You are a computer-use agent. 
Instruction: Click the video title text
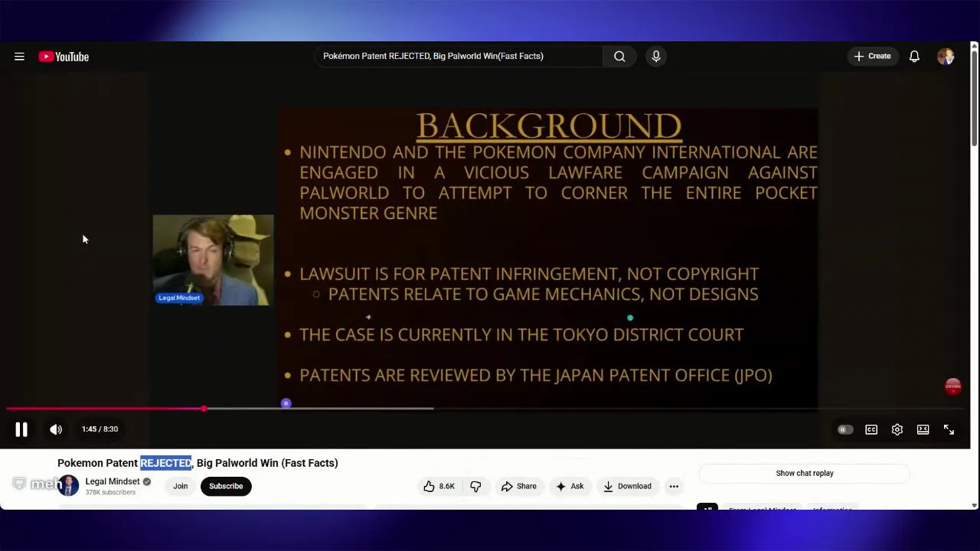(198, 463)
